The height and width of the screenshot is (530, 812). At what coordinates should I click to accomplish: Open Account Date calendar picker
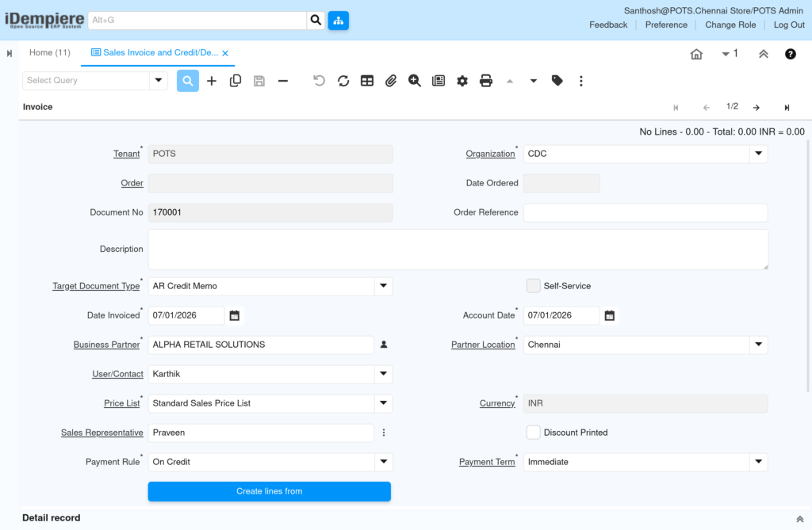610,315
